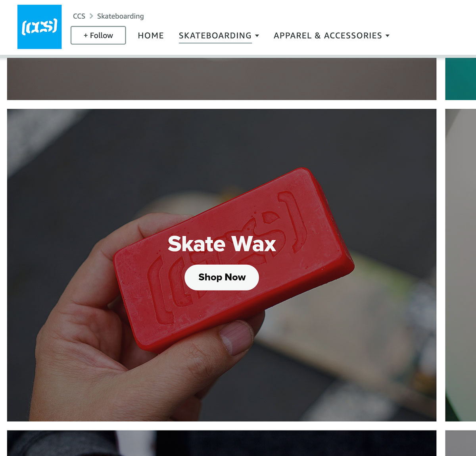This screenshot has height=456, width=476.
Task: Click the Skateboarding breadcrumb link
Action: coord(121,16)
